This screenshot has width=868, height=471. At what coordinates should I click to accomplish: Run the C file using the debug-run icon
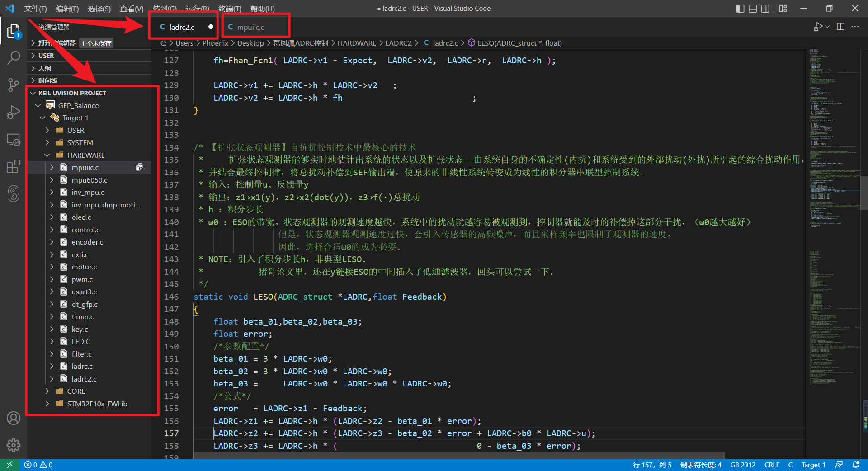coord(819,26)
